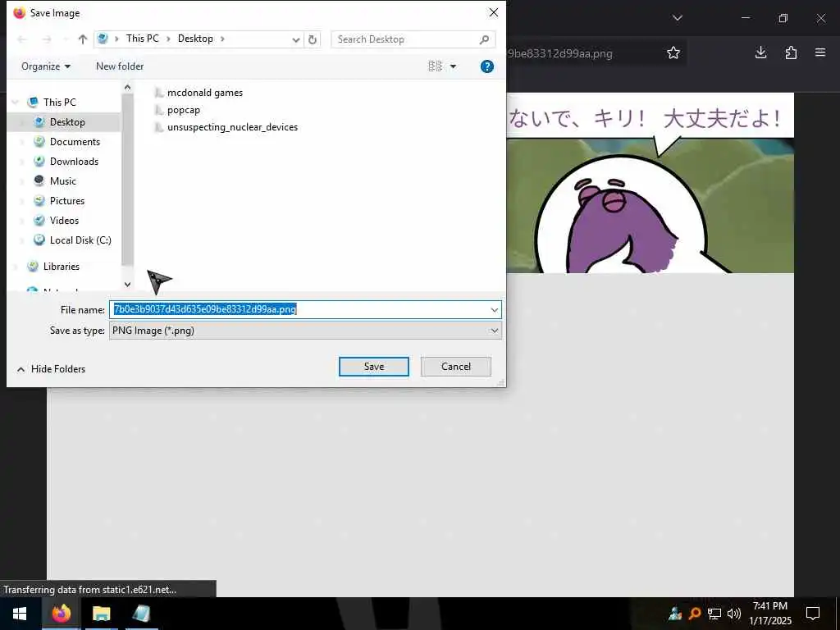Click the volume speaker tray icon
Viewport: 840px width, 630px height.
734,614
